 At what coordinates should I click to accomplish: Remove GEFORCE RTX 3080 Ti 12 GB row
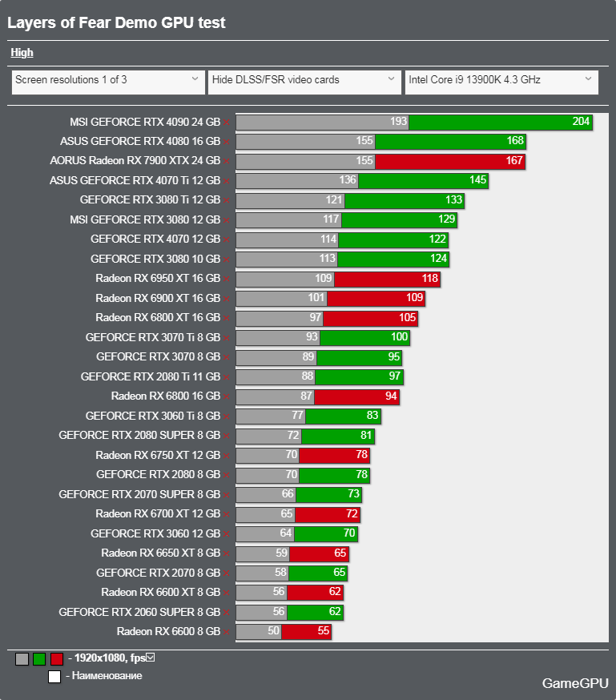[x=227, y=201]
